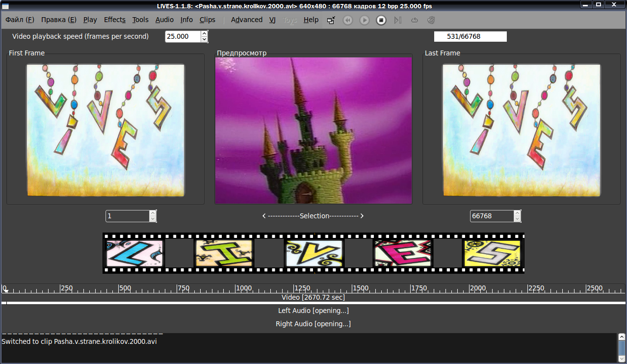Click the Video [2670.72 sec] label

click(x=313, y=297)
